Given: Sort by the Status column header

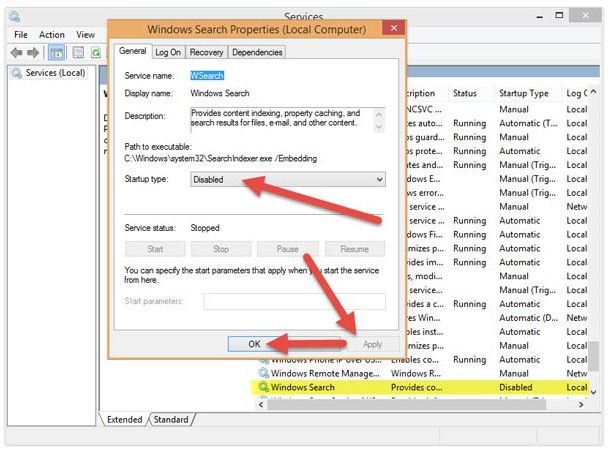Looking at the screenshot, I should point(465,93).
